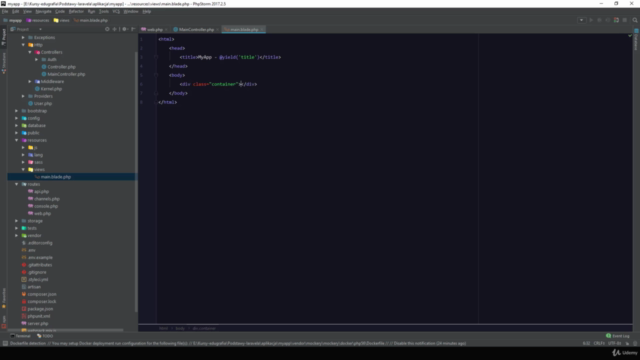Open the Navigate menu
This screenshot has width=640, height=360.
[x=43, y=11]
